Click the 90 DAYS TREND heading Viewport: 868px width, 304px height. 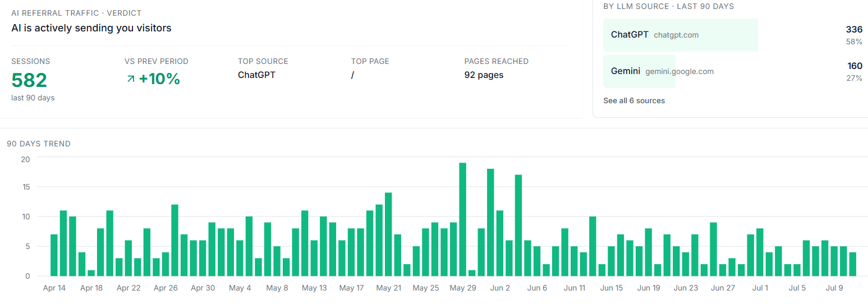point(39,144)
